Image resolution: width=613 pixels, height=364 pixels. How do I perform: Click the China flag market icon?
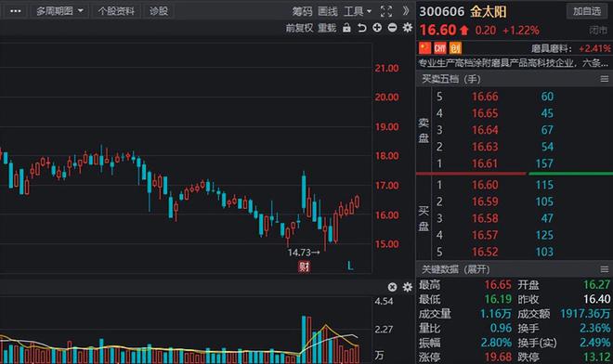pyautogui.click(x=425, y=48)
